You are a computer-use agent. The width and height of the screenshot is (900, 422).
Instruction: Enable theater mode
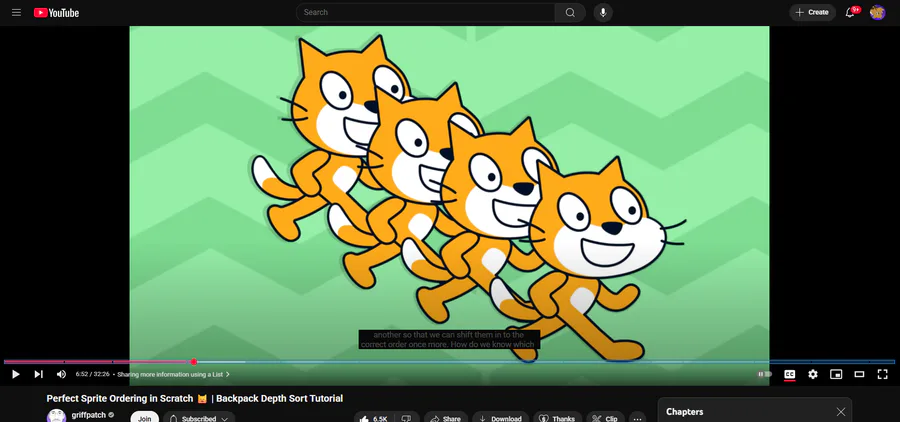(x=859, y=374)
